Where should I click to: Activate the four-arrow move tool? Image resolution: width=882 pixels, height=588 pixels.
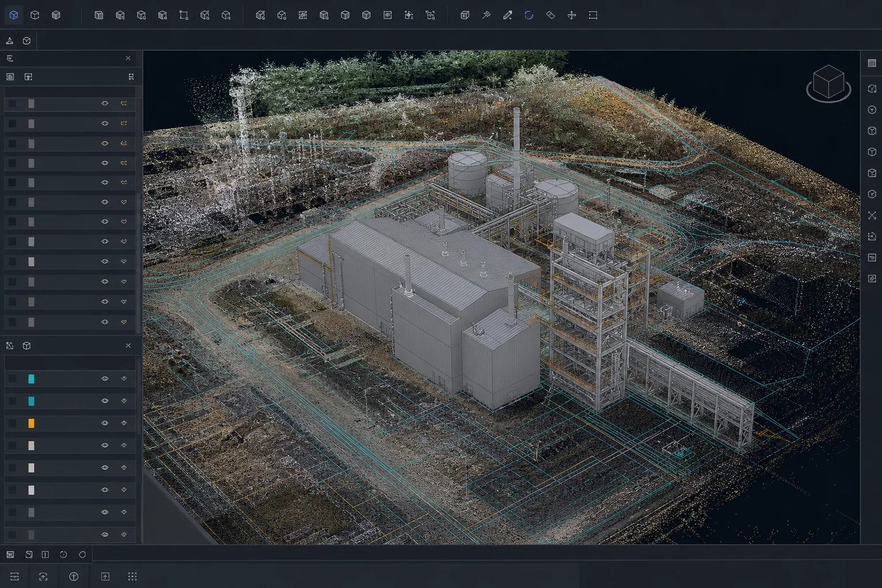[x=572, y=16]
